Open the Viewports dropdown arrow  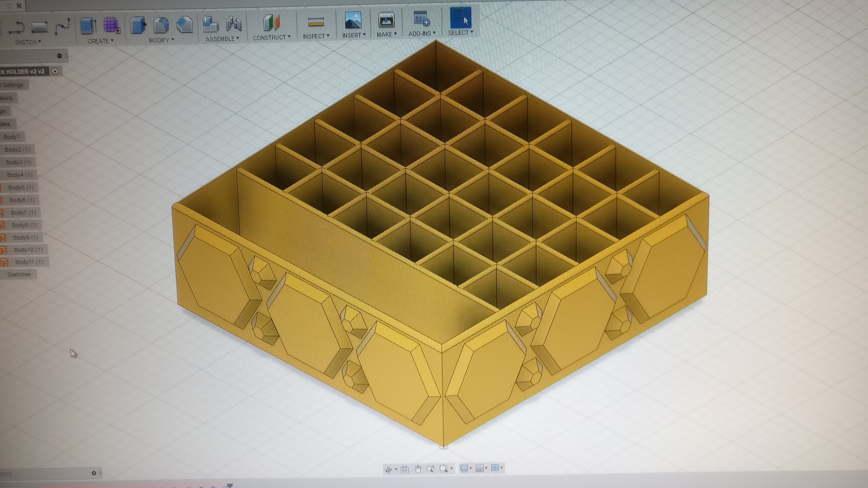tap(502, 467)
